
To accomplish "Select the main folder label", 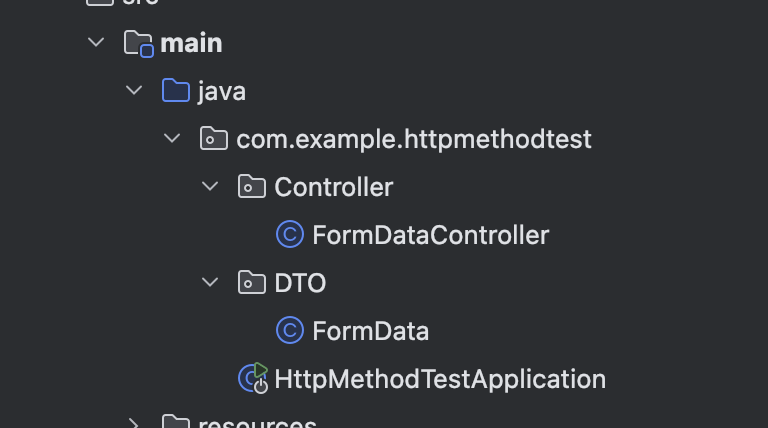I will click(x=191, y=43).
